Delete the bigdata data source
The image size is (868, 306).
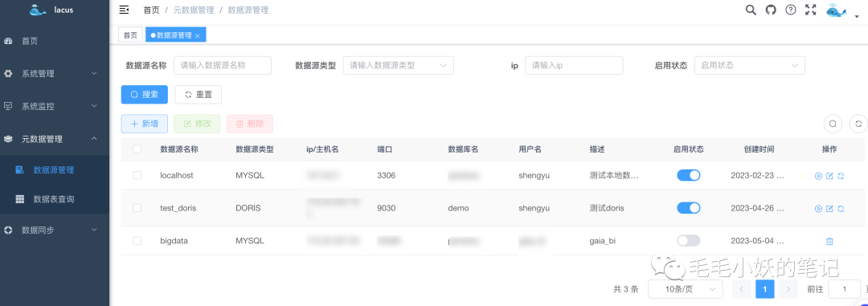click(x=829, y=241)
